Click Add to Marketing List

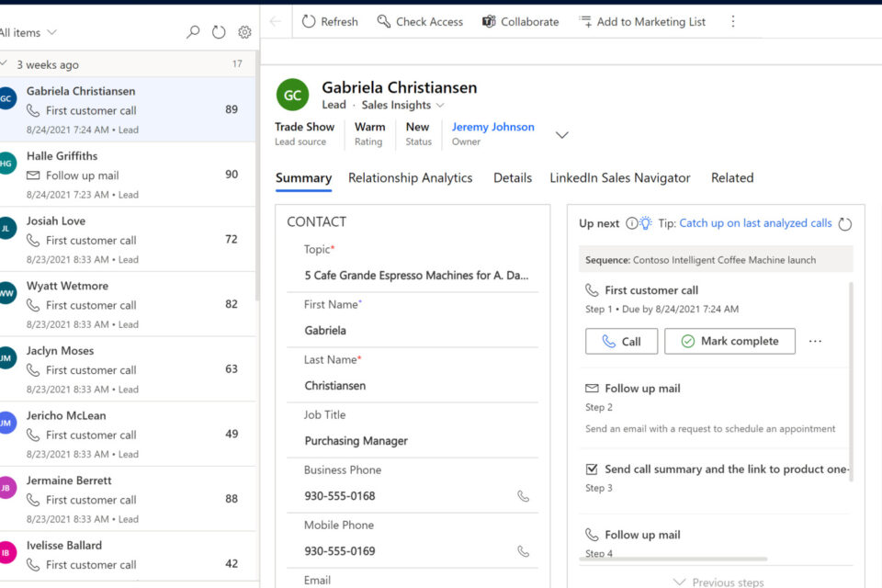[x=642, y=21]
